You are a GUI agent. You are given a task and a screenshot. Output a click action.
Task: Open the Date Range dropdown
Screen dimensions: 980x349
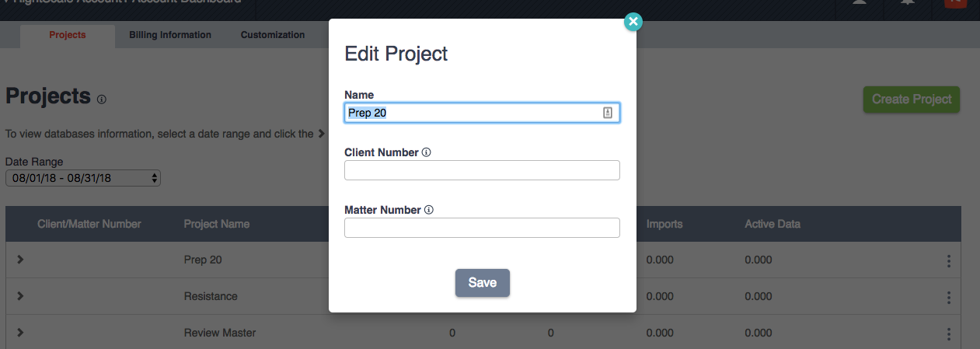click(83, 178)
